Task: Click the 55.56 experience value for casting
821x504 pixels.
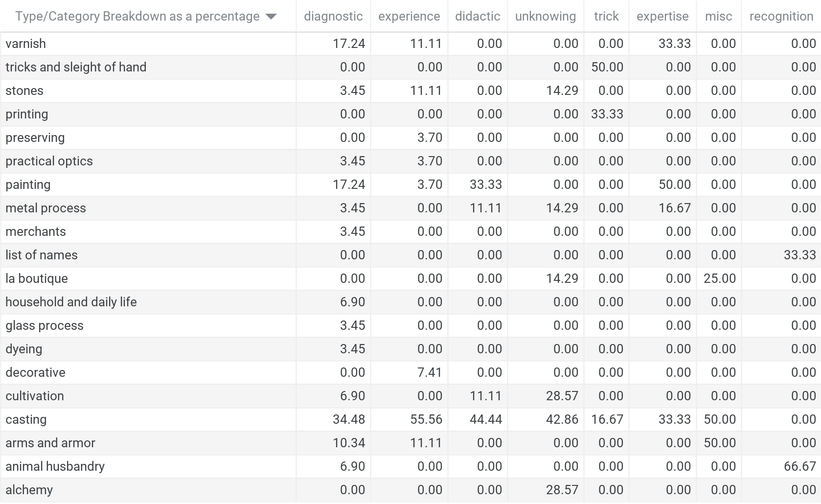Action: [426, 419]
